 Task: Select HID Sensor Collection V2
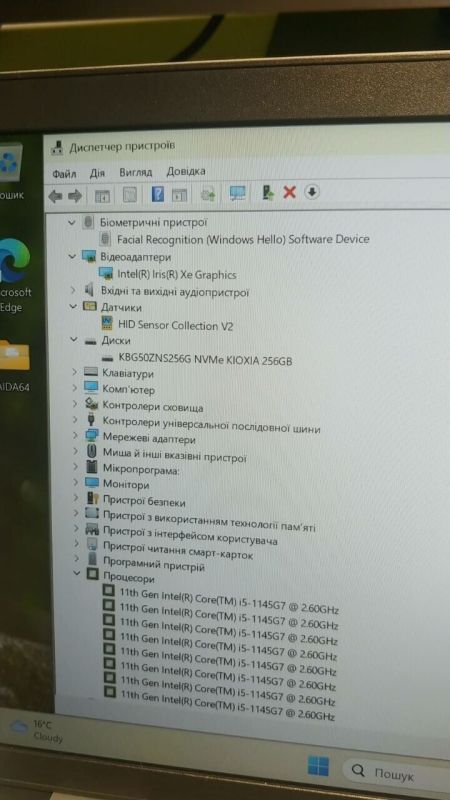click(x=176, y=325)
